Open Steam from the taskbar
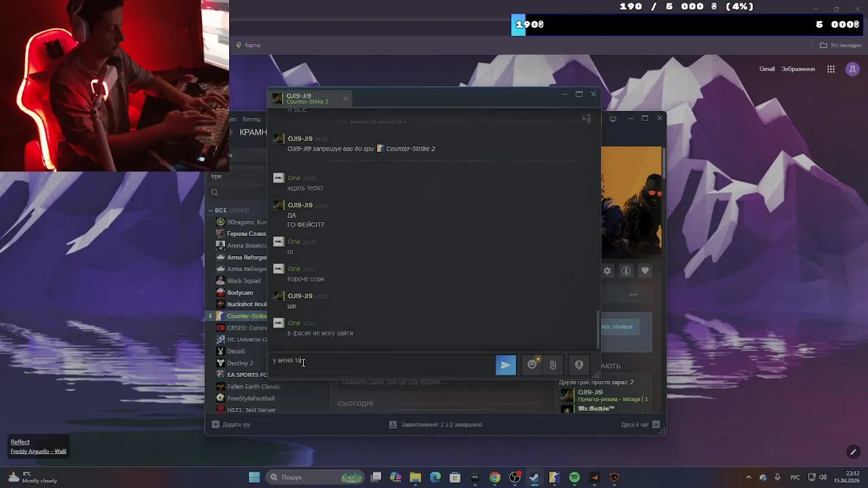The height and width of the screenshot is (488, 868). click(534, 477)
